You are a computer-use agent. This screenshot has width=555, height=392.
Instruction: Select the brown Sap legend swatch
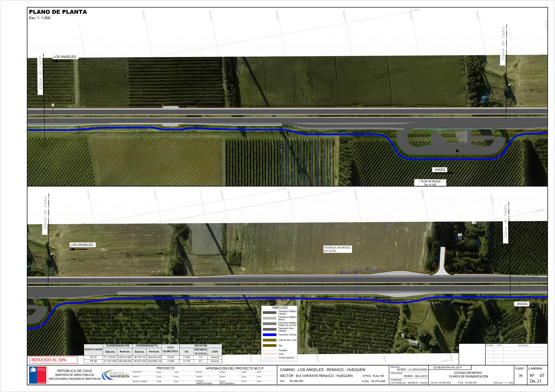coord(269,345)
